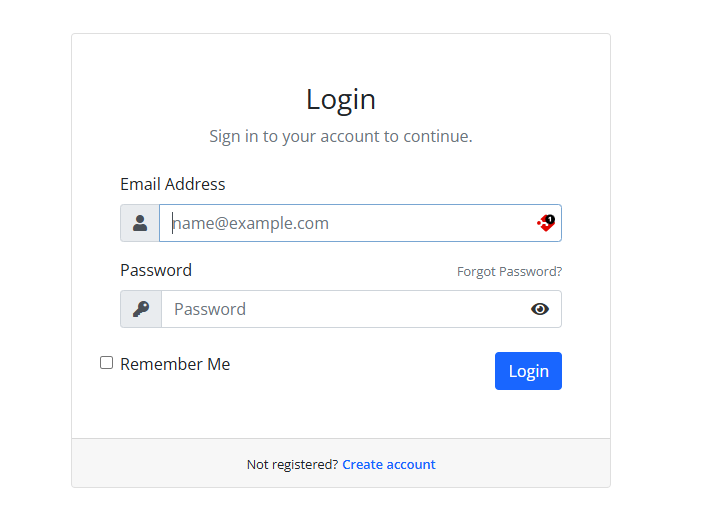Click the 'Sign in to your account' subtitle
This screenshot has width=709, height=509.
pyautogui.click(x=341, y=136)
